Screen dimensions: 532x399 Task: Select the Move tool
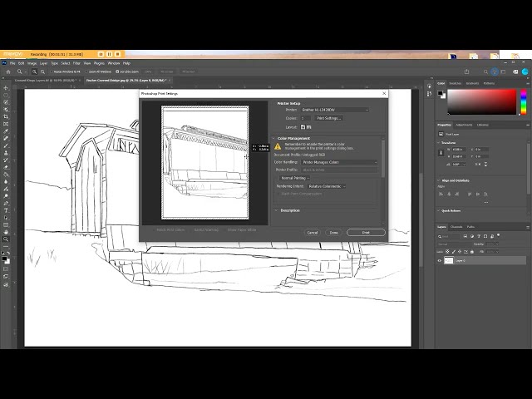(6, 88)
